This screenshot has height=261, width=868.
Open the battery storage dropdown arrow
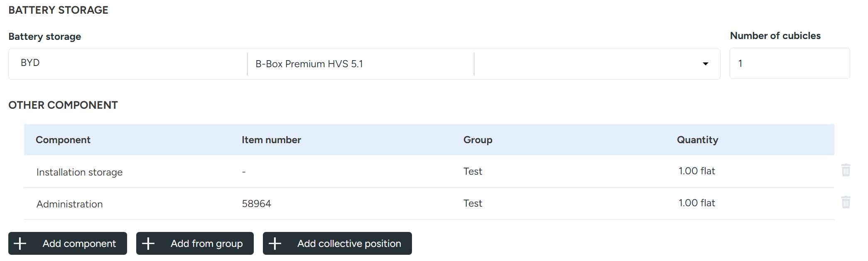(x=705, y=64)
